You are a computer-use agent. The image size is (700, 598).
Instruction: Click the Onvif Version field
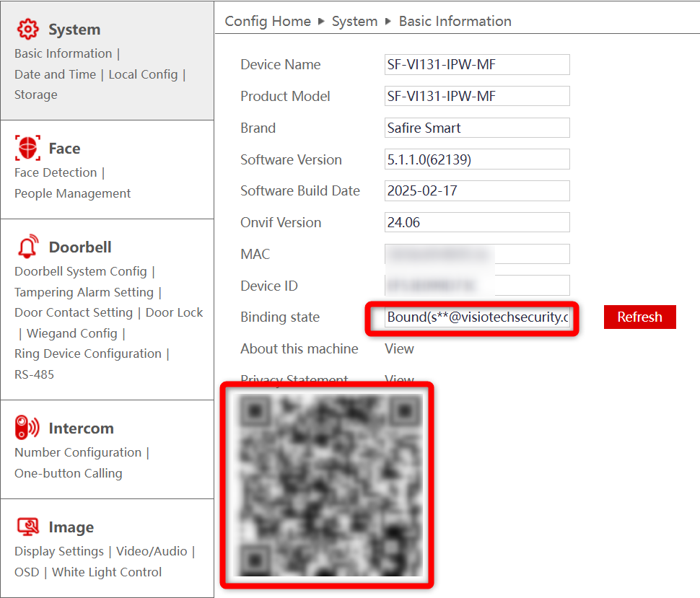[477, 222]
